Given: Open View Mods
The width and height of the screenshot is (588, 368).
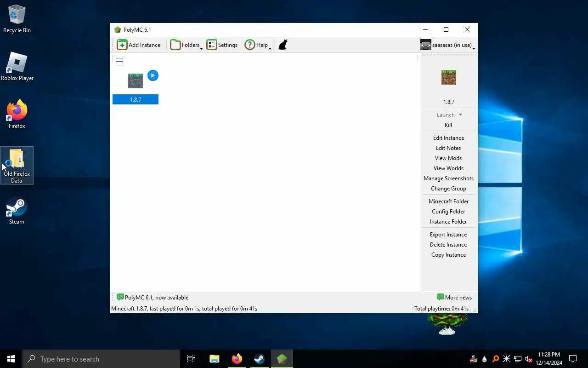Looking at the screenshot, I should [448, 158].
